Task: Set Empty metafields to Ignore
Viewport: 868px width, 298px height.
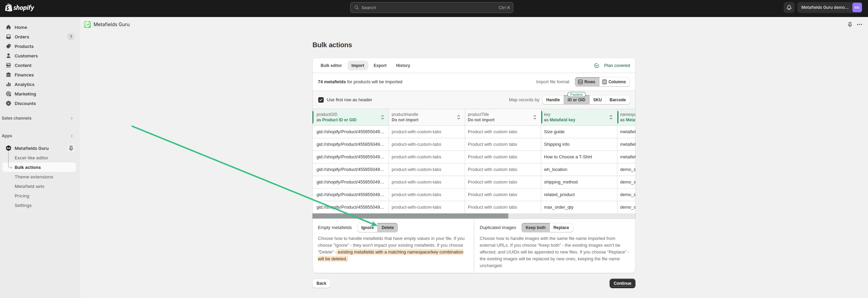Action: tap(367, 228)
